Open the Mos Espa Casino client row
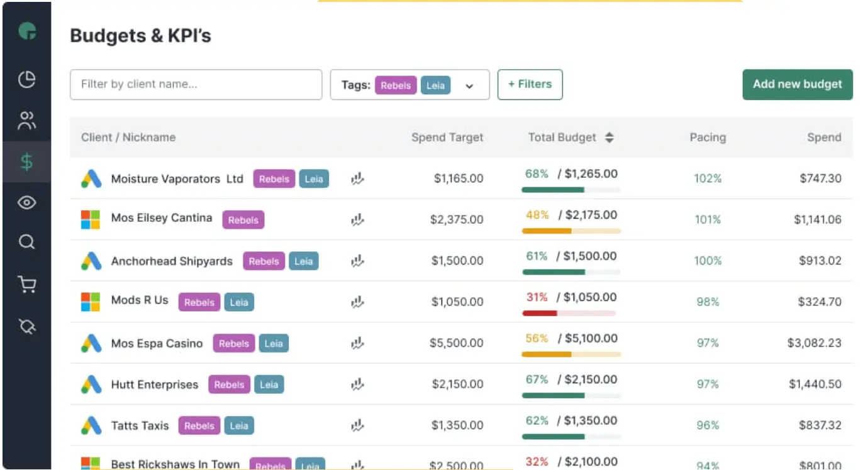 point(157,344)
